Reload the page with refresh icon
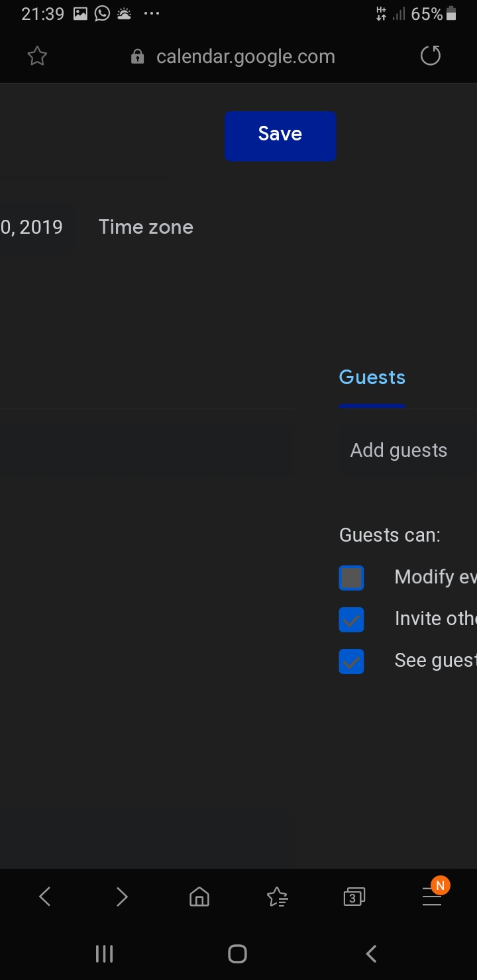 tap(431, 56)
